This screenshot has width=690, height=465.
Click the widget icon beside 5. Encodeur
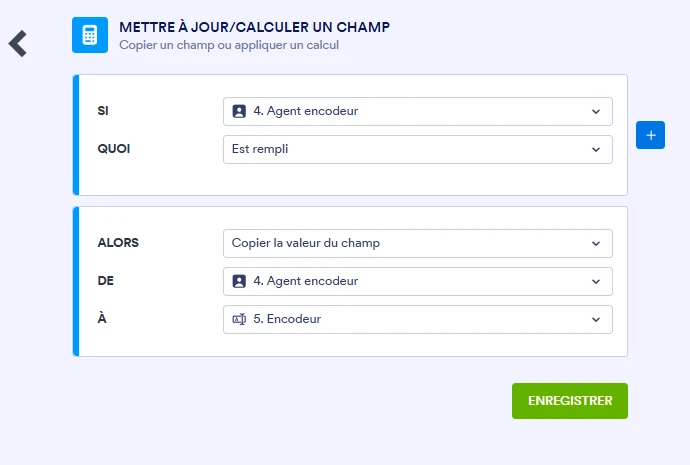click(239, 319)
